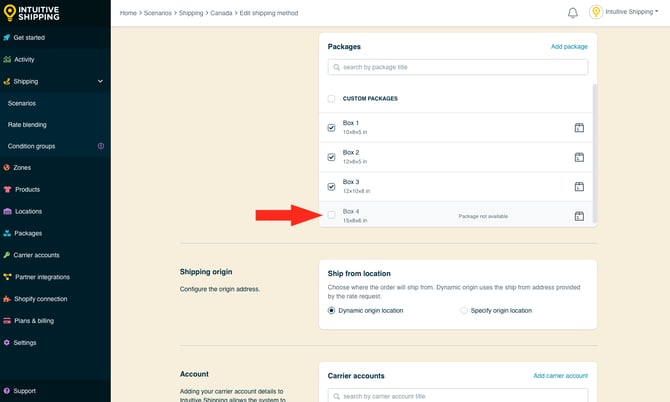Uncheck the Box 2 package checkbox
The image size is (670, 402).
[x=331, y=157]
